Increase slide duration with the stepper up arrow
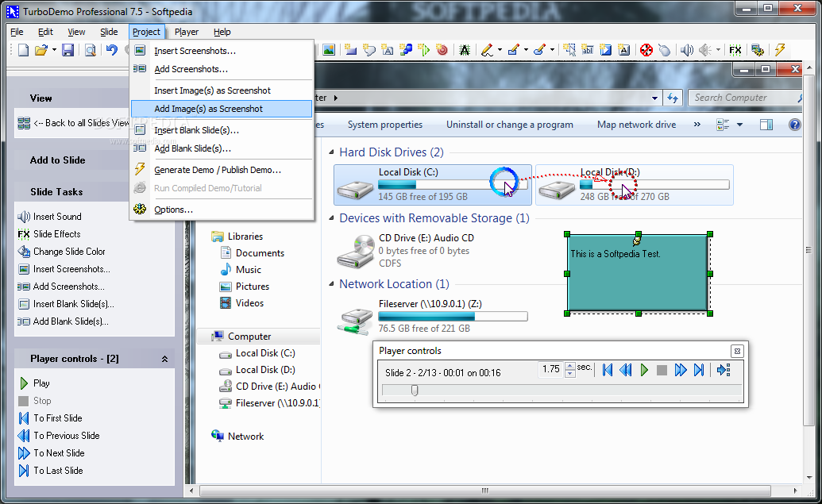822x504 pixels. pyautogui.click(x=570, y=366)
